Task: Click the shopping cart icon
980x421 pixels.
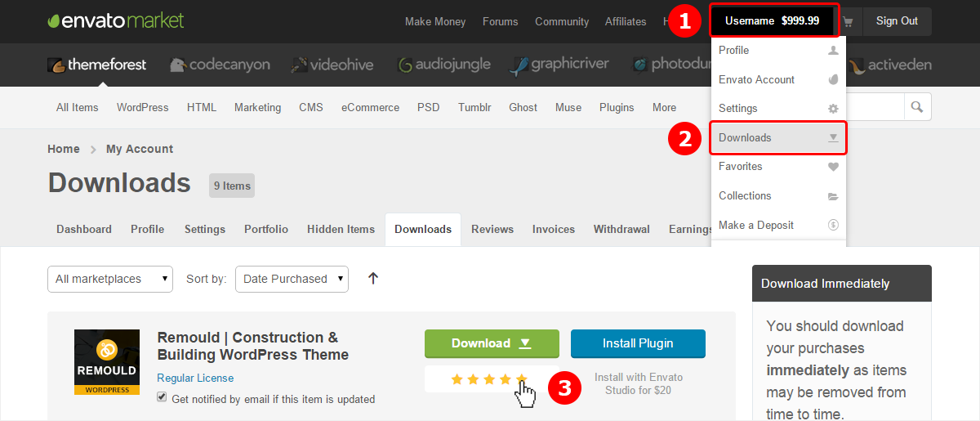Action: pos(848,21)
